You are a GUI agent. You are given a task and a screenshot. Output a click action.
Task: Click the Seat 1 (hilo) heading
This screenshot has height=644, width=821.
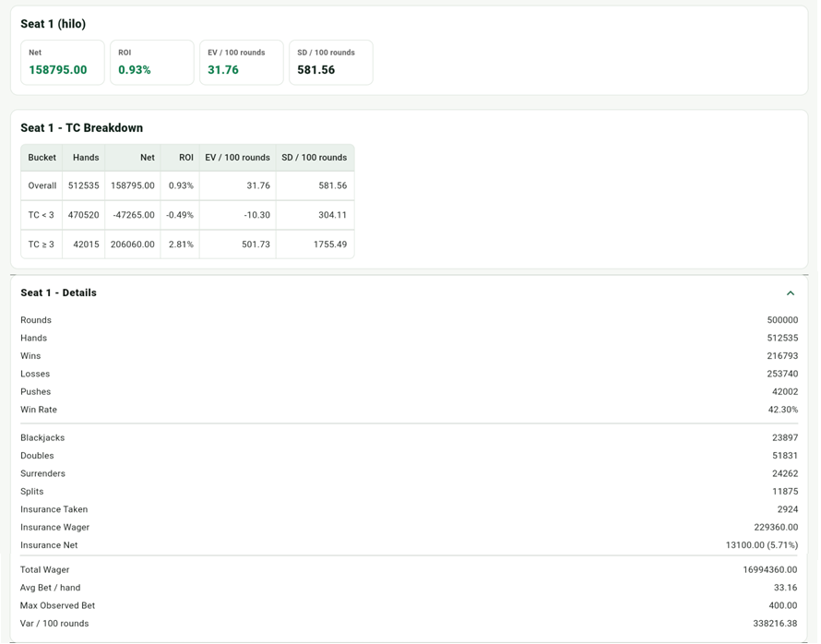point(53,24)
